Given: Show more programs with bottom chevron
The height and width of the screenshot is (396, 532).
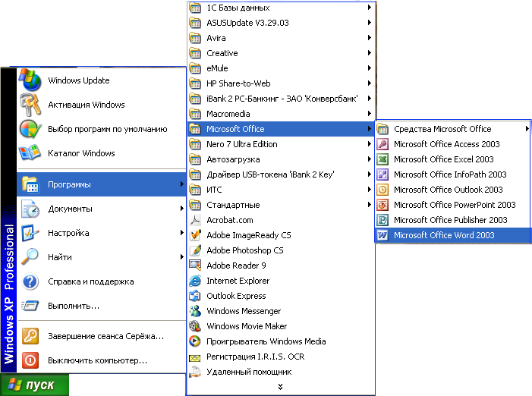Looking at the screenshot, I should (280, 387).
